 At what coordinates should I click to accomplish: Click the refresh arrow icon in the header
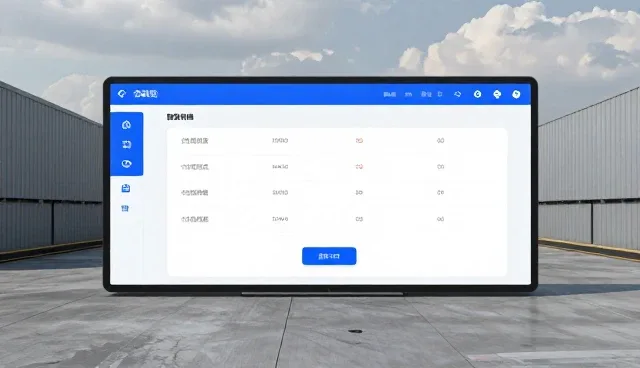[458, 94]
